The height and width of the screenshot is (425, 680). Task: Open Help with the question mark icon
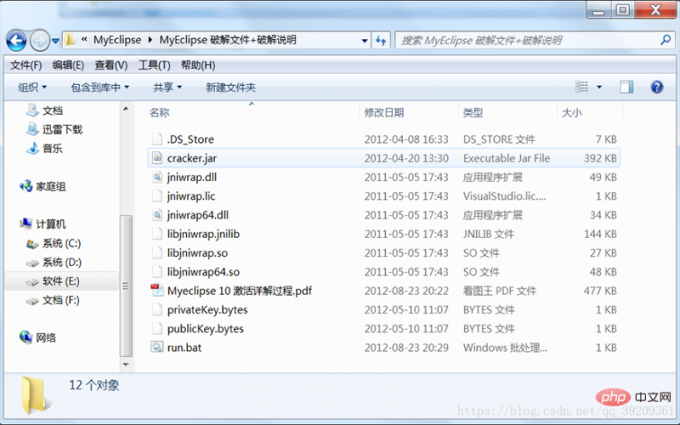[x=657, y=87]
